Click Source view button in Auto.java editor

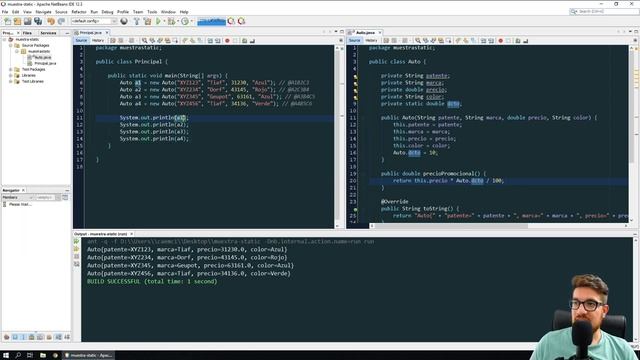click(x=355, y=40)
